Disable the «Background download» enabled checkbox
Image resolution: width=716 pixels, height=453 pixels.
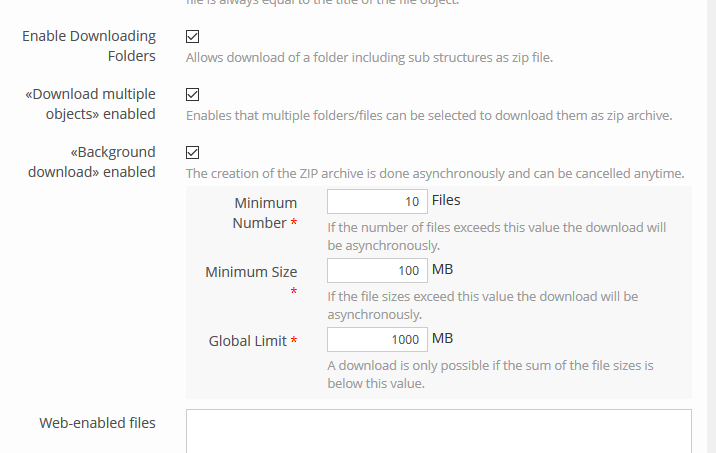point(193,153)
